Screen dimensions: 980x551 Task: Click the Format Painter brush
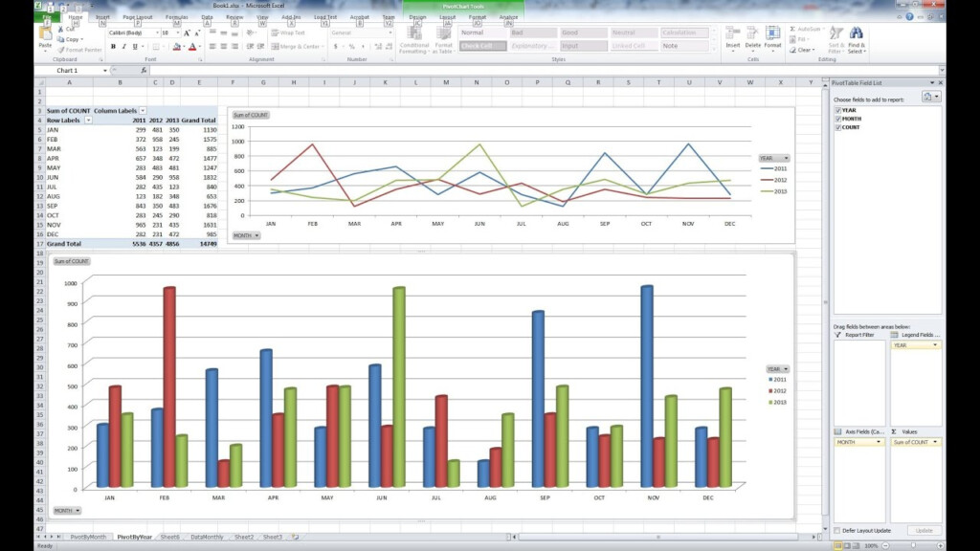(77, 50)
